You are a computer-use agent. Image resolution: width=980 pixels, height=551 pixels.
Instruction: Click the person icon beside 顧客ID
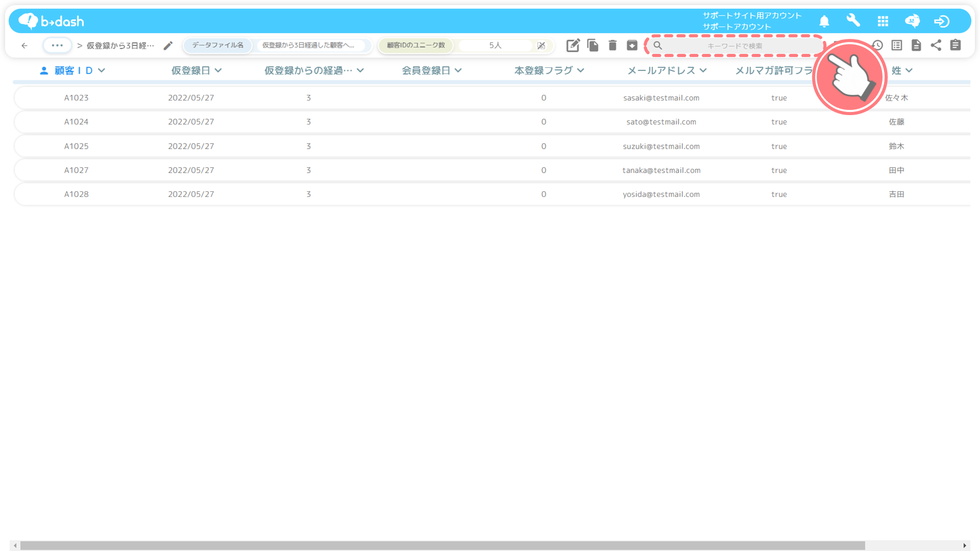pos(44,70)
